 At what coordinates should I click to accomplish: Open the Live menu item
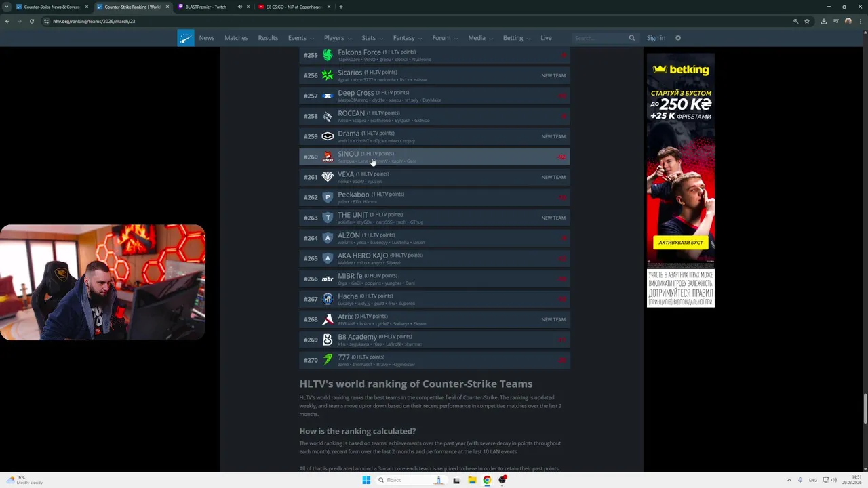[x=546, y=38]
